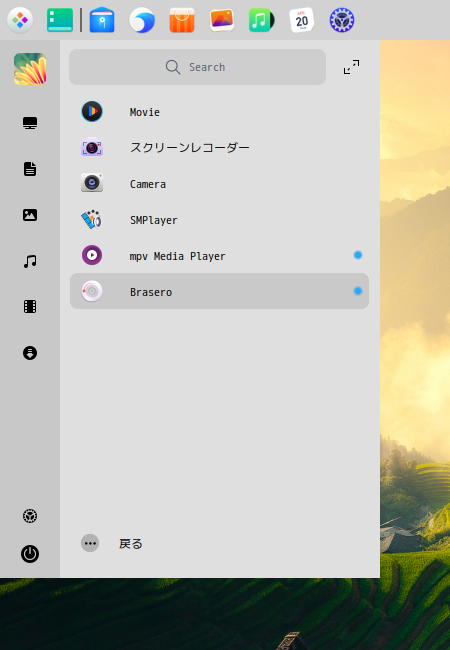Open Music folder note icon in sidebar
The height and width of the screenshot is (650, 450).
(x=30, y=261)
